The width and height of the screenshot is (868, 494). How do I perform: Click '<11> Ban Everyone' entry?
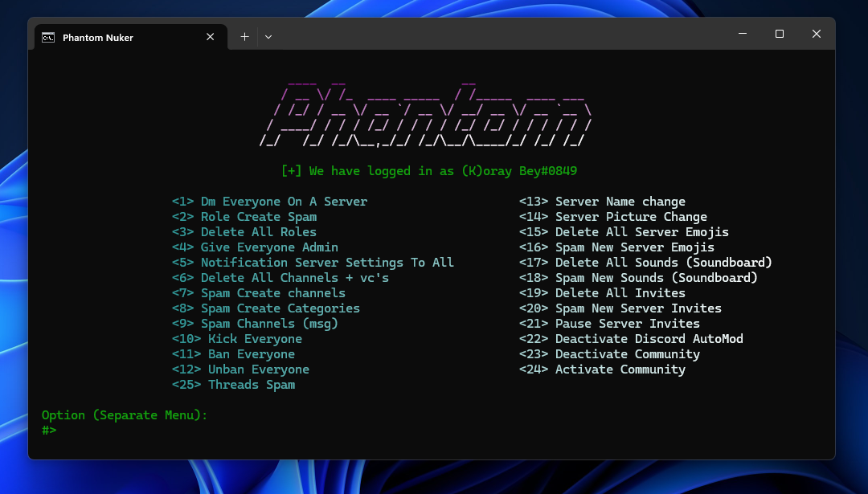tap(233, 354)
